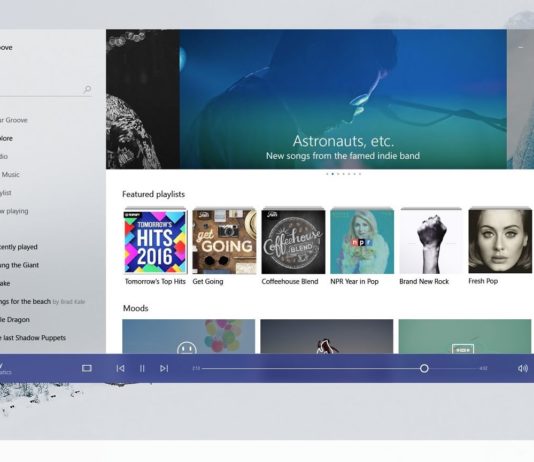The image size is (534, 462).
Task: Open Young the Giant in sidebar
Action: tap(19, 265)
